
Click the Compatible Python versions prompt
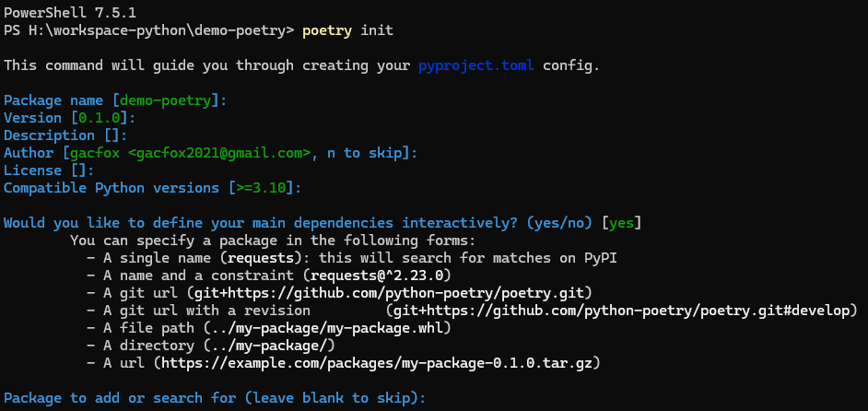(x=152, y=188)
